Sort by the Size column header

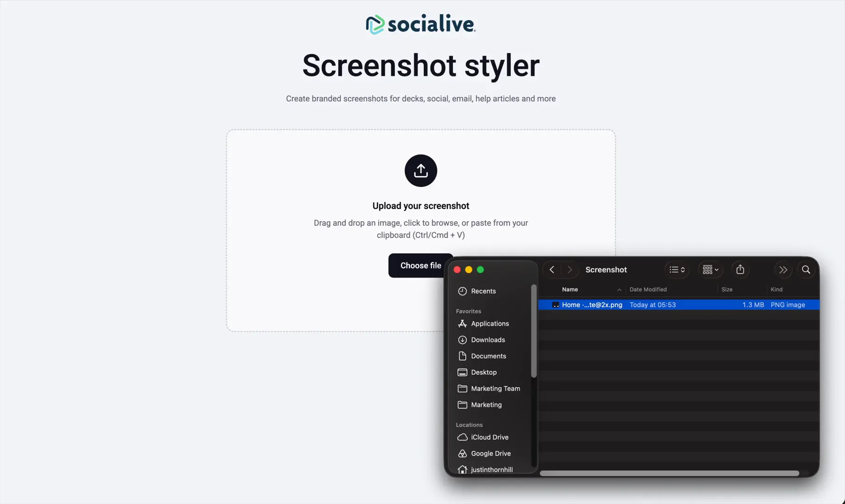727,289
